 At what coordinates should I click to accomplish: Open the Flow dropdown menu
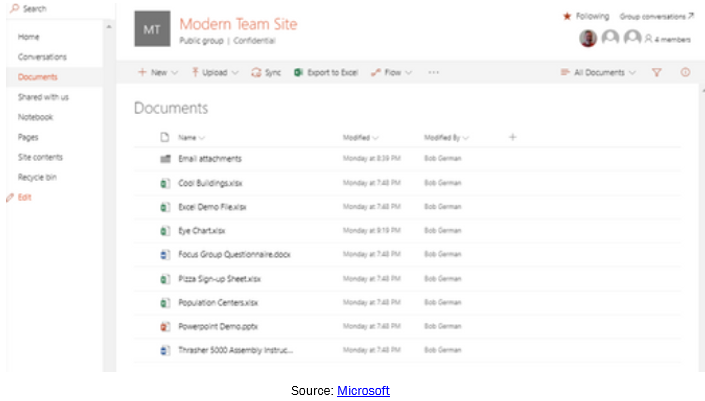[x=392, y=73]
